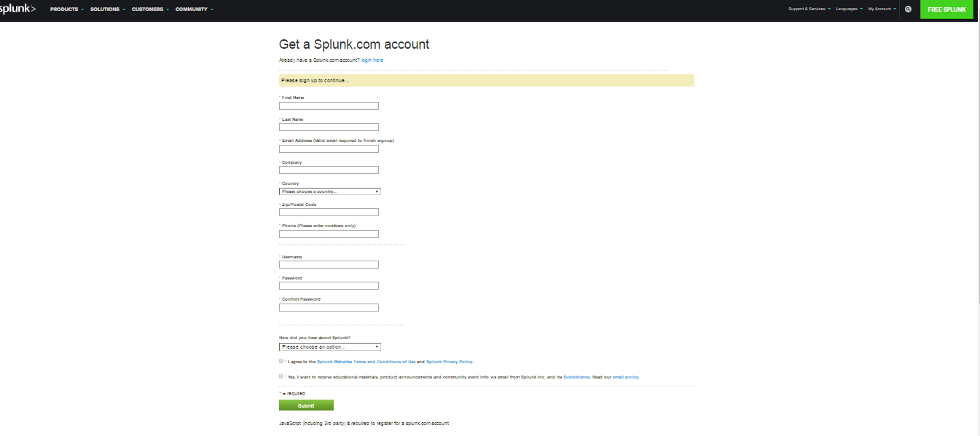
Task: Click the JavaScript requirement notice text
Action: coord(364,423)
